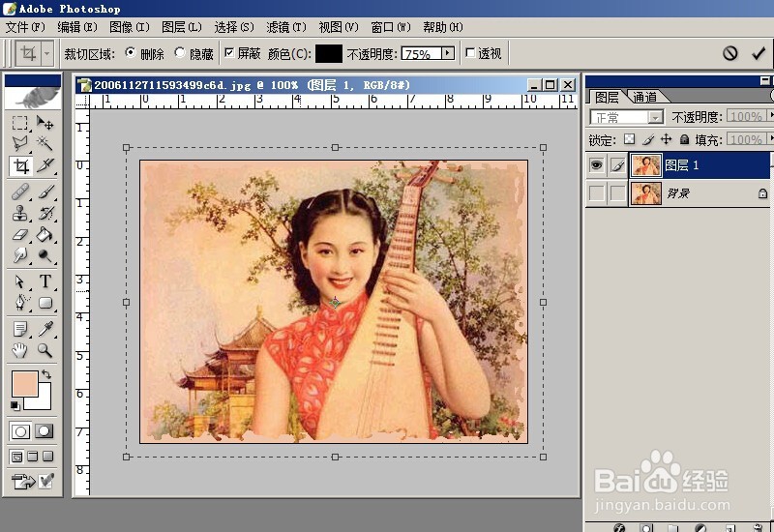Screen dimensions: 774x532
Task: Click the crop shield black color swatch
Action: pyautogui.click(x=328, y=53)
